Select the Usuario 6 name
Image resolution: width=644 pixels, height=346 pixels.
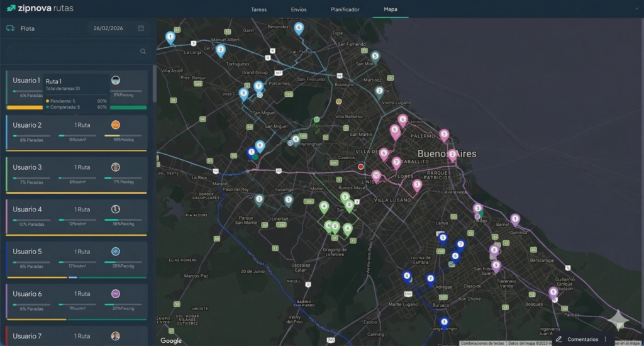pos(27,294)
